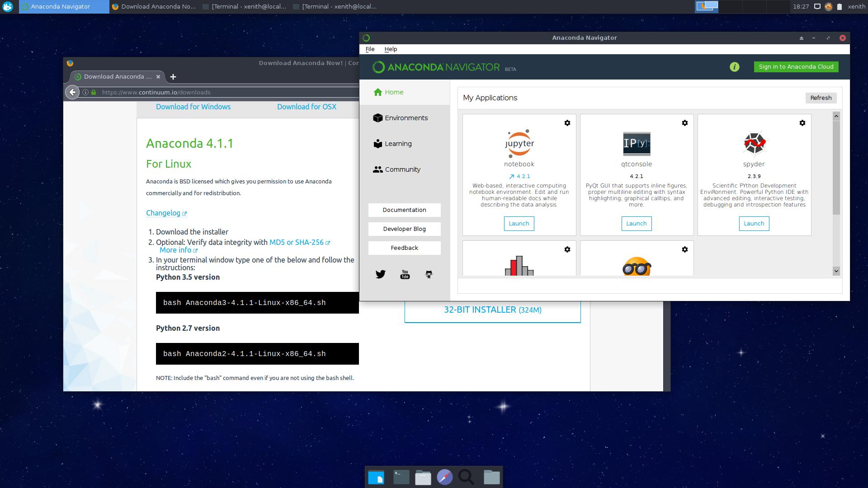Open settings gear on the glasses-icon app card
The width and height of the screenshot is (868, 488).
(684, 249)
